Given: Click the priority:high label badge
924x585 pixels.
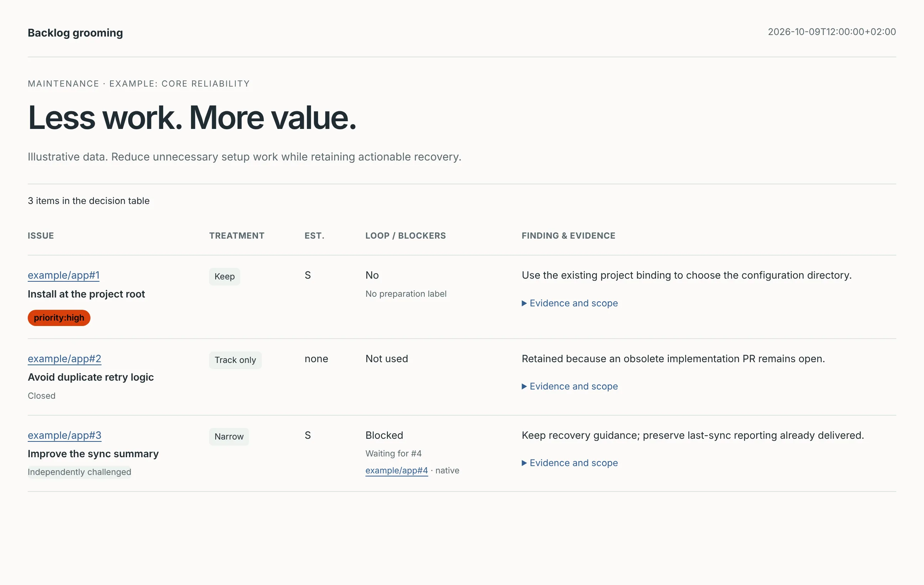Looking at the screenshot, I should (x=59, y=318).
